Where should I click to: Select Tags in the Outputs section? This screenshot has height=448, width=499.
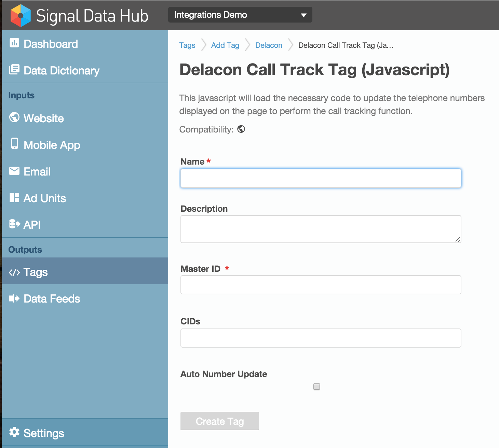tap(85, 271)
